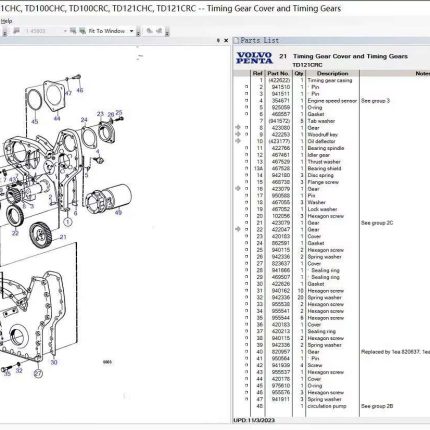
Task: Click the second icon in the right toolbar group
Action: [x=159, y=31]
